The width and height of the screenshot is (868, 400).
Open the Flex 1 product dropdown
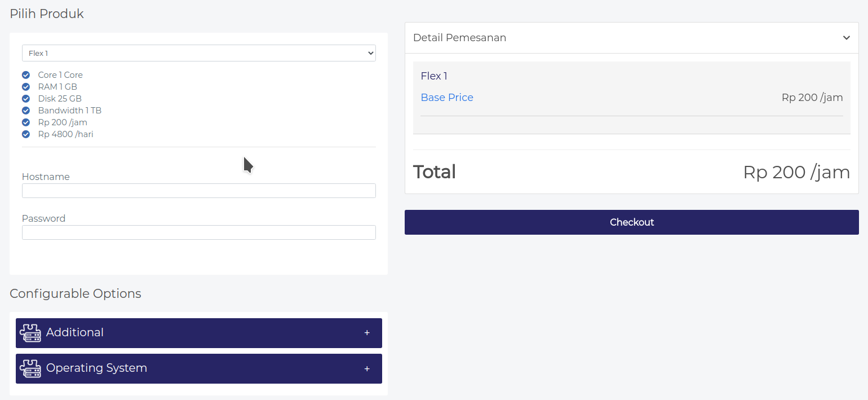coord(198,53)
